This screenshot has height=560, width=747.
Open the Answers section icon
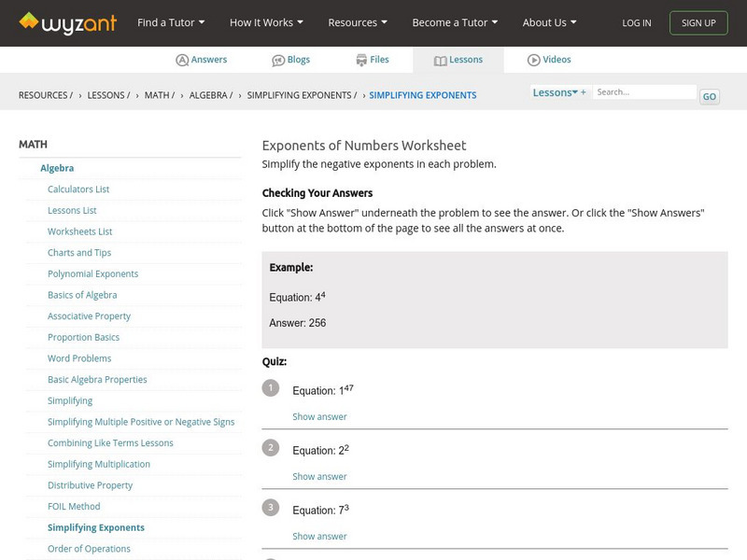(x=182, y=60)
